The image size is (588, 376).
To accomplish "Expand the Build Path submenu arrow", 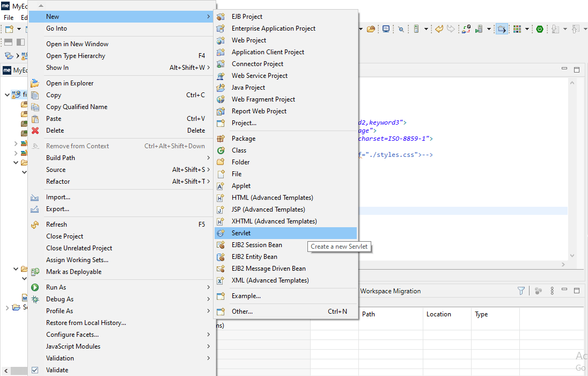I will (209, 158).
